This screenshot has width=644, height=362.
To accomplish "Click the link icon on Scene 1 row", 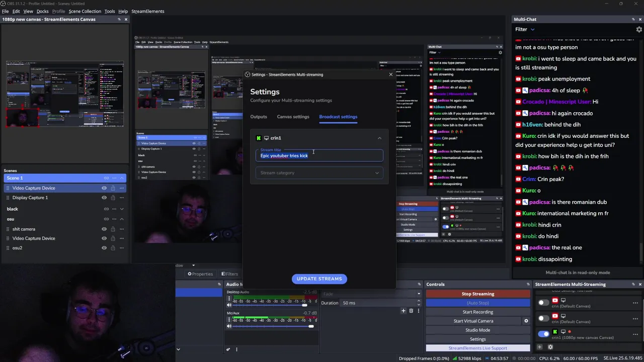I will click(106, 178).
